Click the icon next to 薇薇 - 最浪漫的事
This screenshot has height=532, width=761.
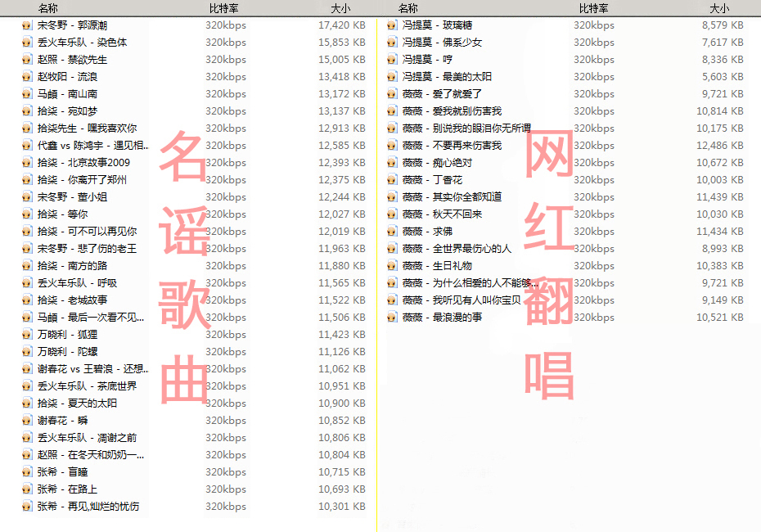(x=392, y=318)
